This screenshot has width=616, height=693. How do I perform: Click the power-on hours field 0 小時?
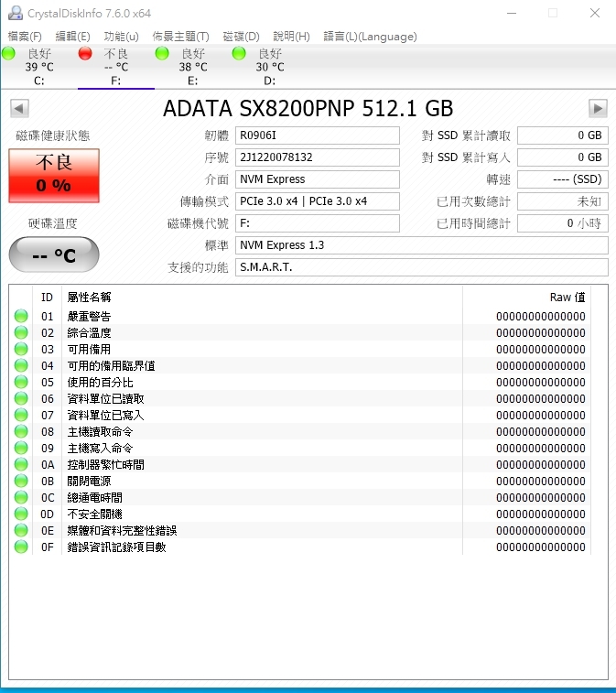coord(563,223)
